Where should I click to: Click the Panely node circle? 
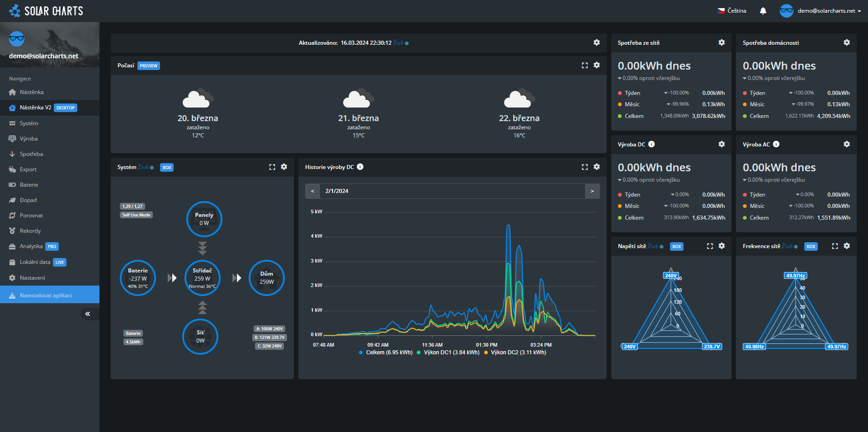204,219
